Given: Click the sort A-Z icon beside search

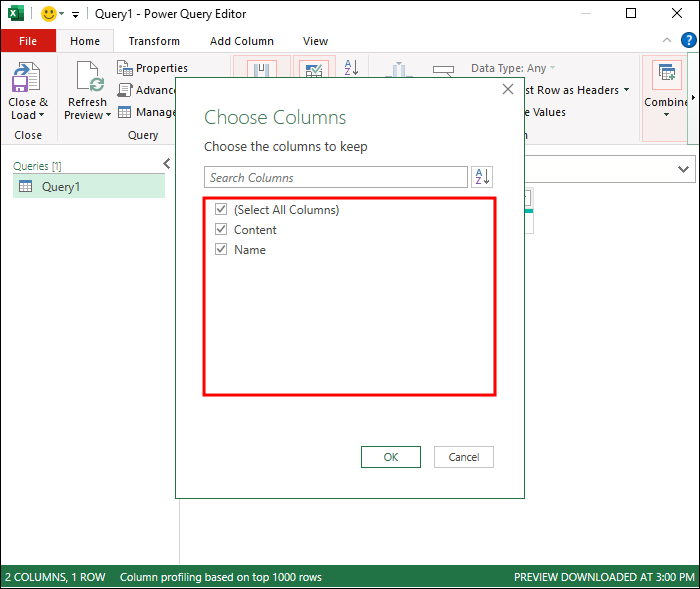Looking at the screenshot, I should tap(482, 177).
